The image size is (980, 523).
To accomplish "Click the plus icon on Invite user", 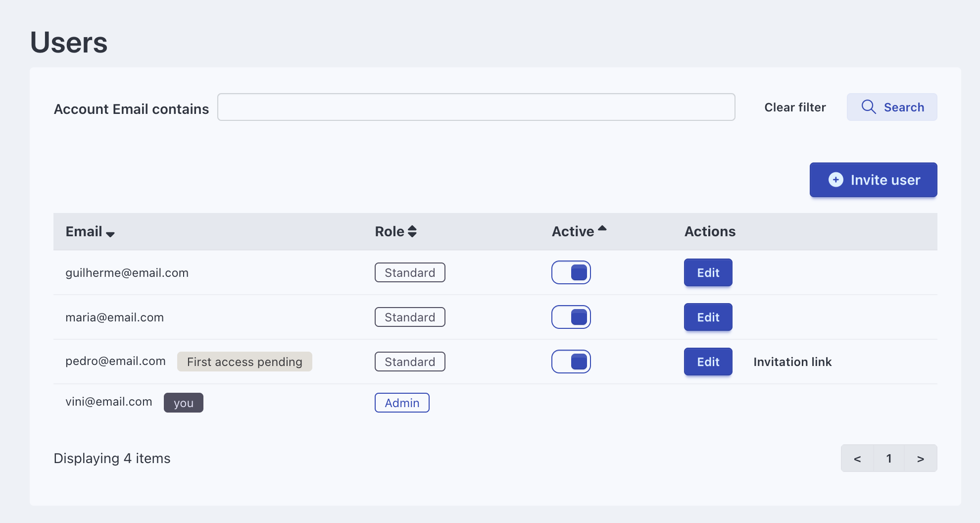I will click(835, 180).
